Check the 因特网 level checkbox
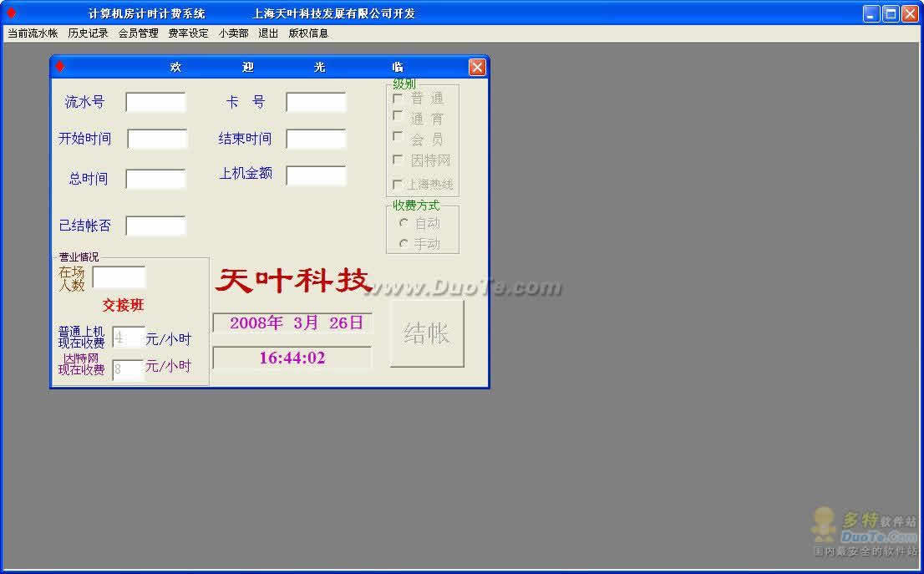924x574 pixels. pyautogui.click(x=398, y=159)
